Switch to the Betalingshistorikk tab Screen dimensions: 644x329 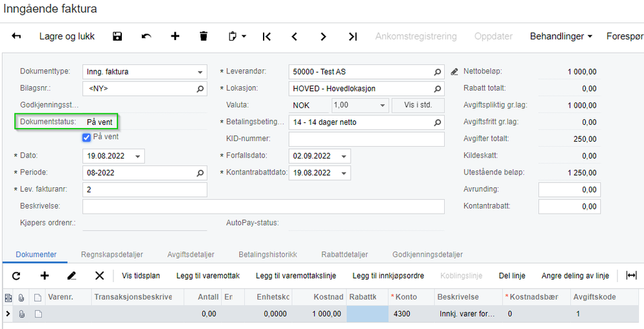point(268,254)
